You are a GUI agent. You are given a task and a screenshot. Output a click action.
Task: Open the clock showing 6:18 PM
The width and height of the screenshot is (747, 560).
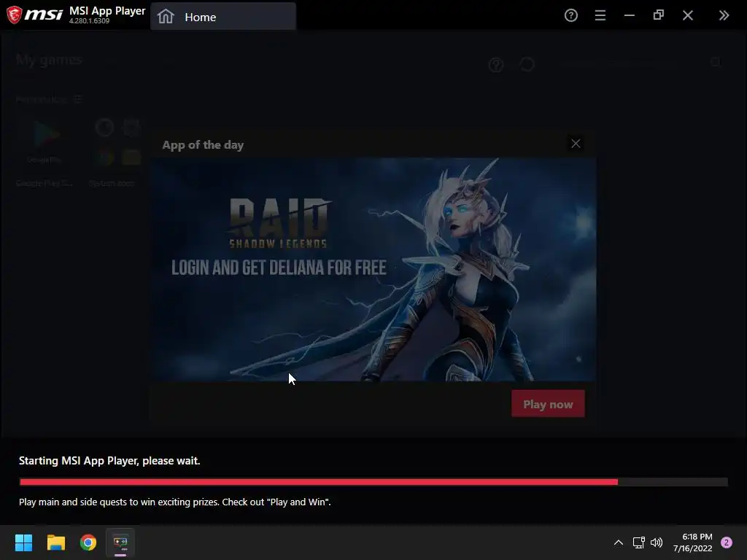click(693, 542)
